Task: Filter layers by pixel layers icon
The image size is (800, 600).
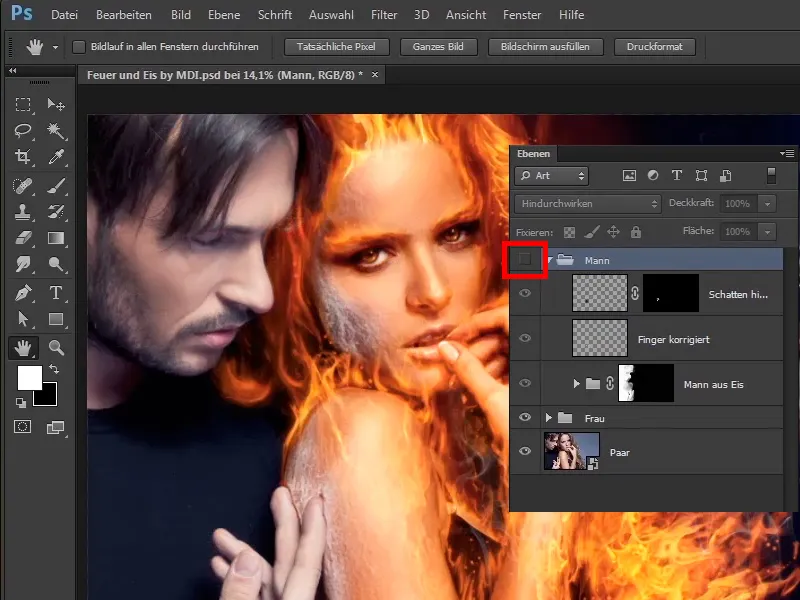Action: [x=629, y=176]
